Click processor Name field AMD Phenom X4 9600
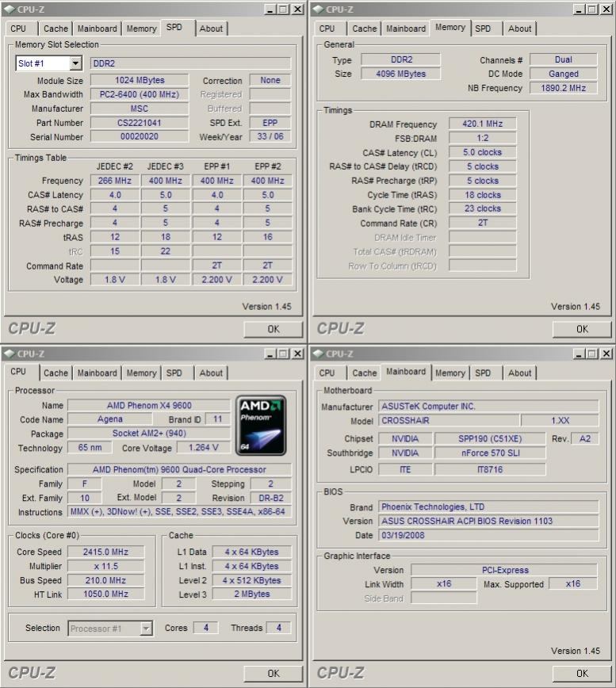This screenshot has height=688, width=616. tap(149, 406)
